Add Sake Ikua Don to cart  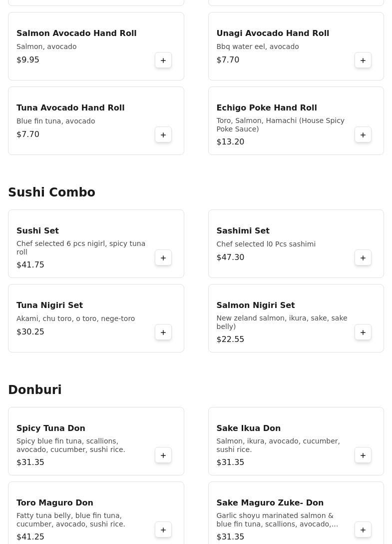363,455
